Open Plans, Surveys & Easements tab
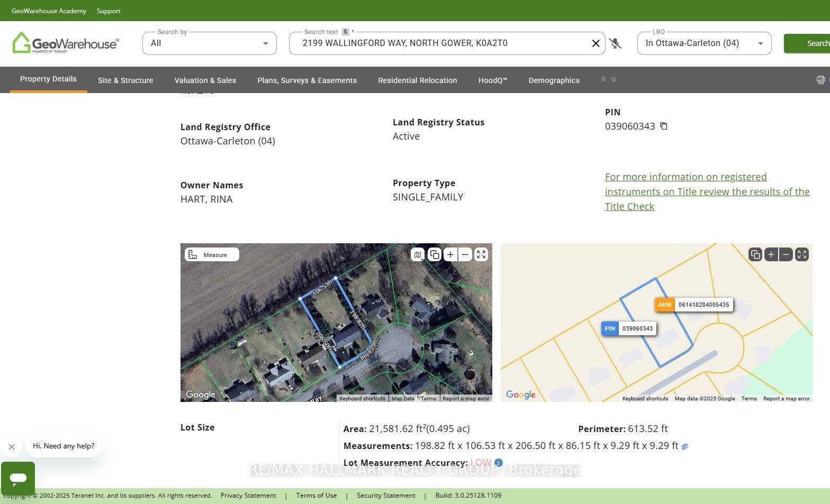The height and width of the screenshot is (504, 830). pos(307,80)
